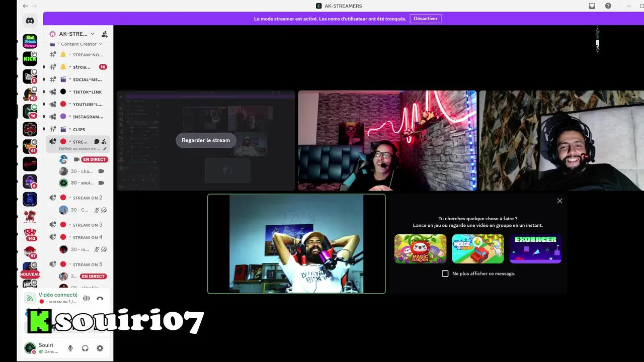The width and height of the screenshot is (644, 362).
Task: Click 'Vidéo connectée' status link
Action: tap(58, 295)
